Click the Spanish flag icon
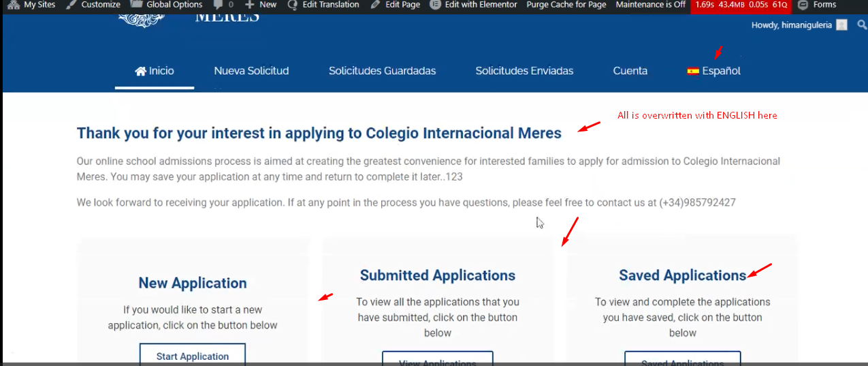Screen dimensions: 868x366 click(x=693, y=71)
